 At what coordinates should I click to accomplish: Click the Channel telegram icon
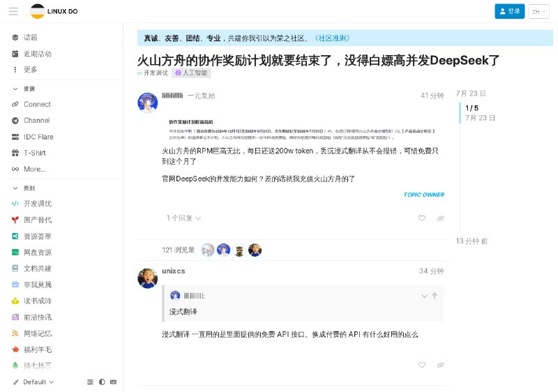click(15, 120)
